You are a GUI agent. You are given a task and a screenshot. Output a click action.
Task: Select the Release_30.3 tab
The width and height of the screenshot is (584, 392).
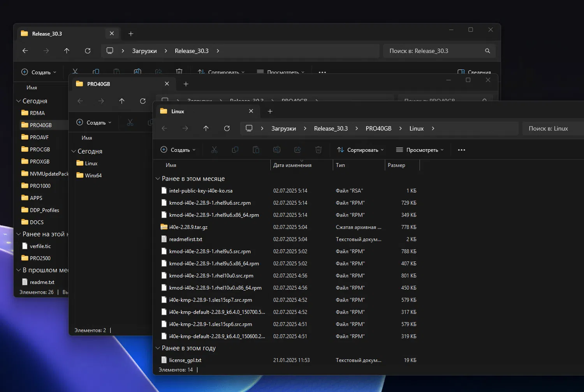coord(47,34)
